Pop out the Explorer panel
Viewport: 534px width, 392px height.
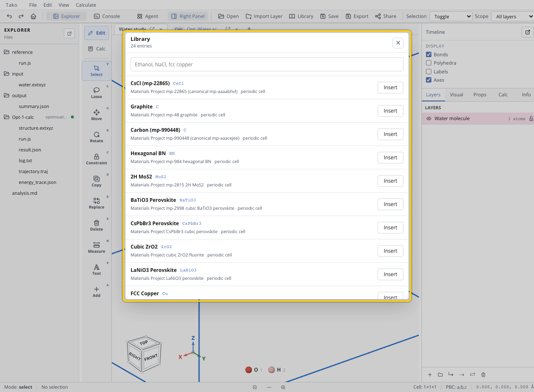tap(69, 33)
